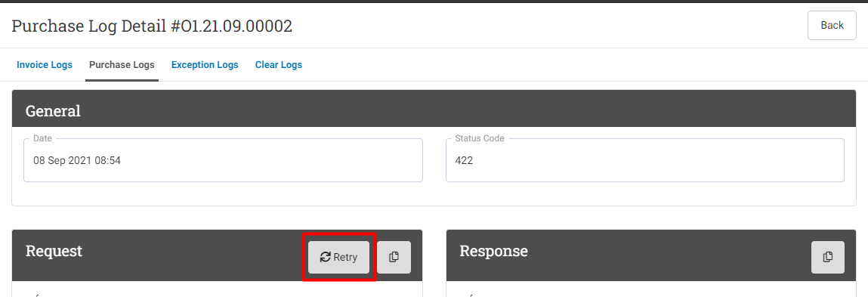Image resolution: width=868 pixels, height=297 pixels.
Task: Go back using the Back button
Action: [832, 25]
